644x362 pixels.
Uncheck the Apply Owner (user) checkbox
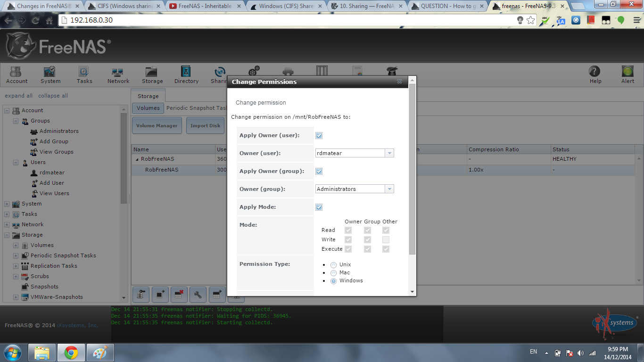[x=319, y=136]
